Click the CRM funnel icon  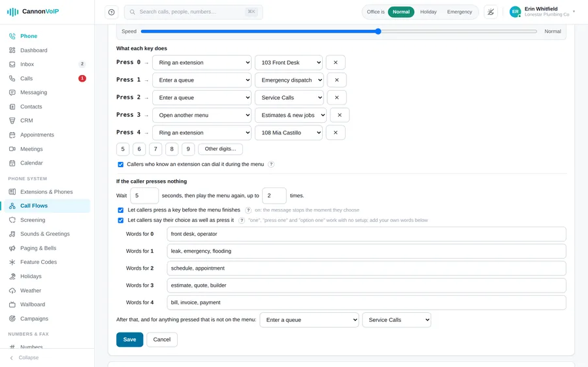[x=12, y=121]
